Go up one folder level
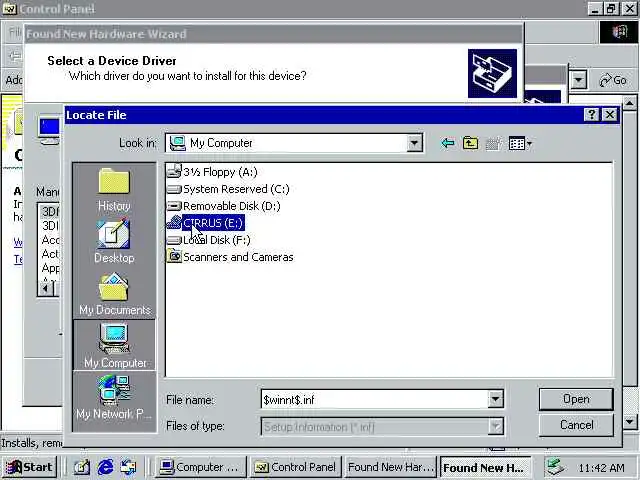The image size is (640, 480). [470, 143]
